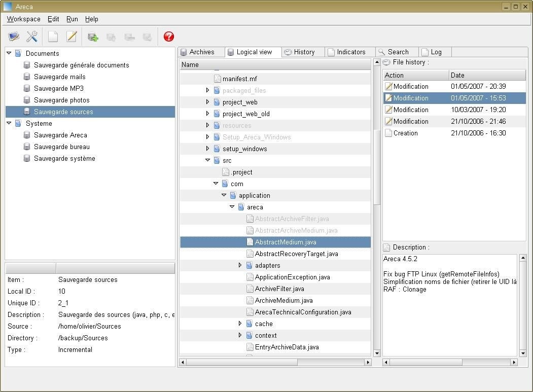Screen dimensions: 533x392
Task: Edit the current target via the pencil icon
Action: coord(72,36)
